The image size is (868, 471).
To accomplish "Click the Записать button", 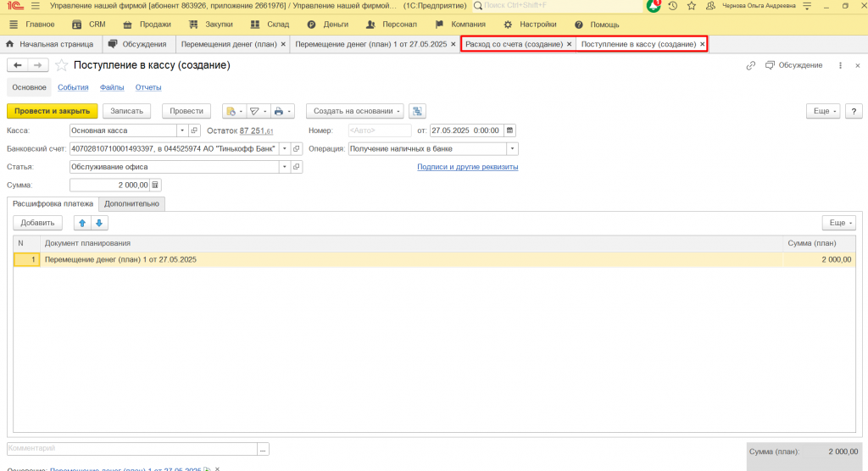I will pyautogui.click(x=127, y=111).
